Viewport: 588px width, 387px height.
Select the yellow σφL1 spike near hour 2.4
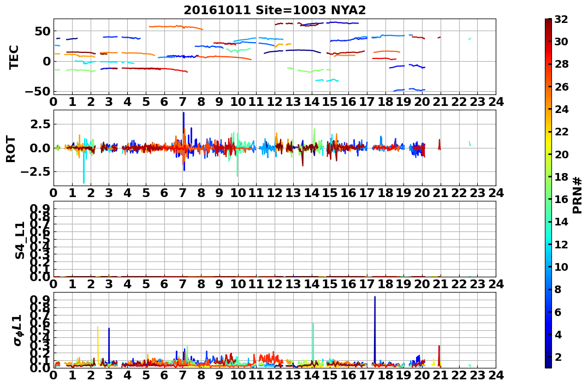coord(98,345)
